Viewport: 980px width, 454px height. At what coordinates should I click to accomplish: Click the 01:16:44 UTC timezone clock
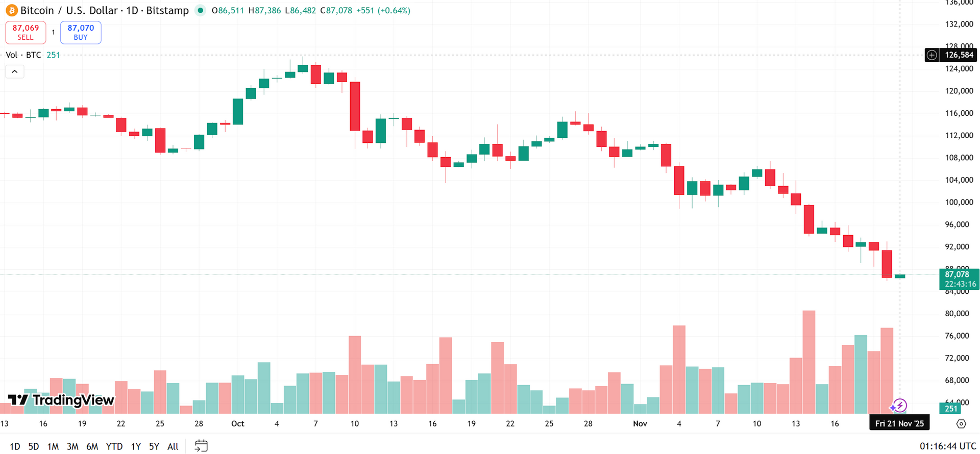(947, 446)
